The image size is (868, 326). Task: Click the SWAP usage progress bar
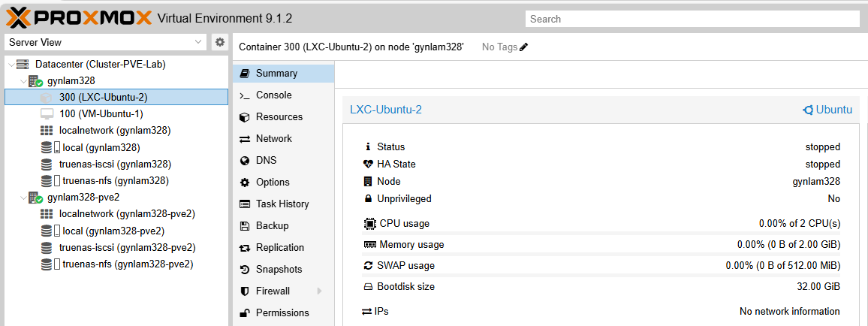tap(601, 275)
